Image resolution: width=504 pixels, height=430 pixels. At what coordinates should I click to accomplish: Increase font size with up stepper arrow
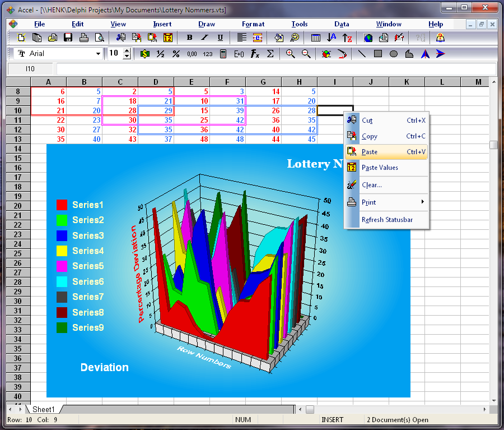point(127,50)
